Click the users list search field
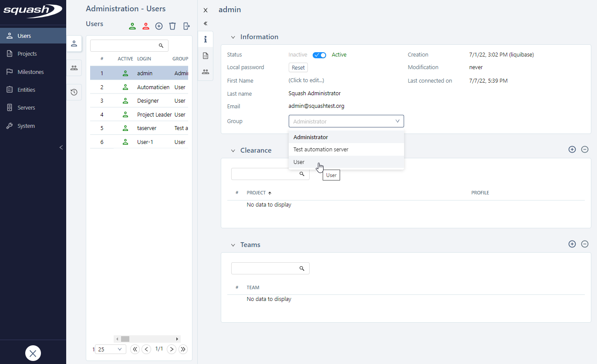597x364 pixels. [124, 46]
